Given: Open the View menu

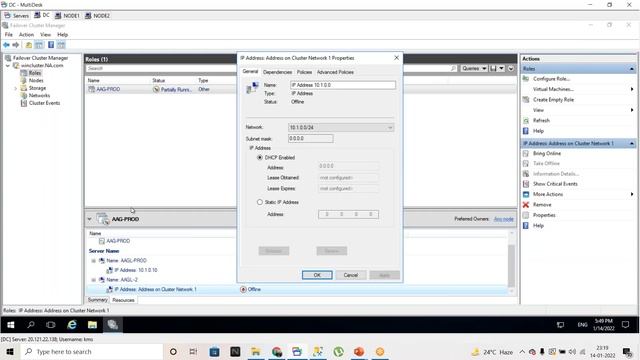Looking at the screenshot, I should coord(45,35).
